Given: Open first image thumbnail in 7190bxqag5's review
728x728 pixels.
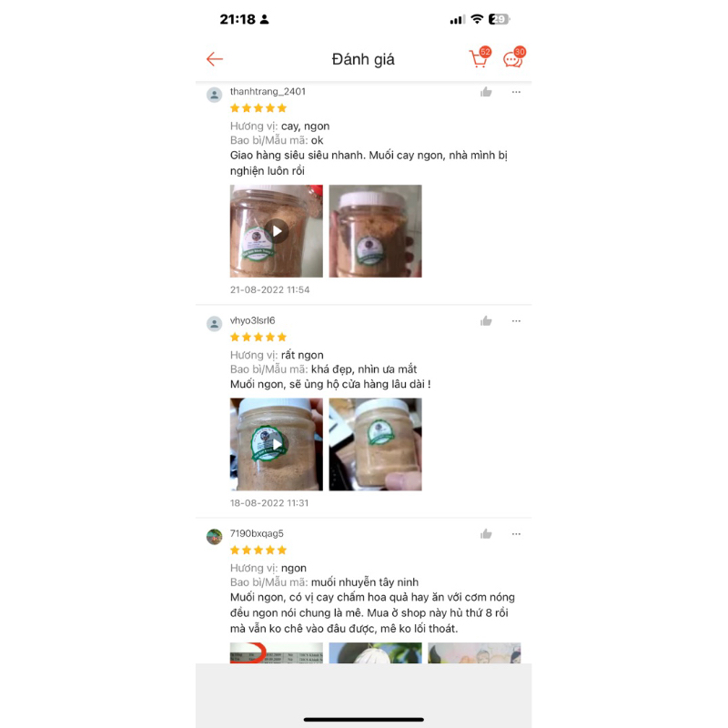Looking at the screenshot, I should point(277,652).
